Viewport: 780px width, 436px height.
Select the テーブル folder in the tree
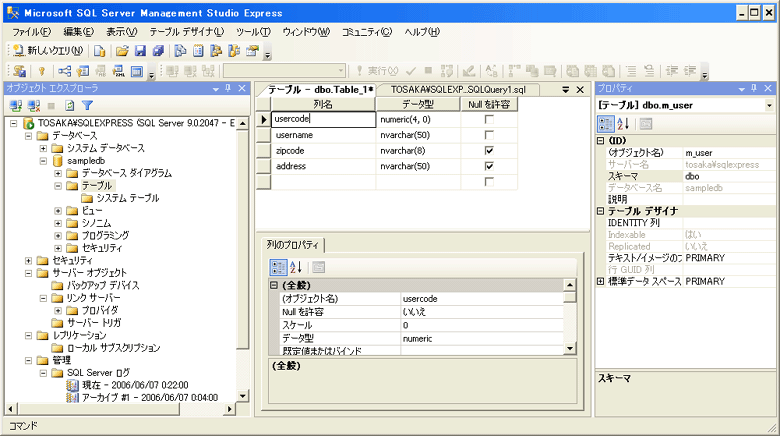coord(96,186)
